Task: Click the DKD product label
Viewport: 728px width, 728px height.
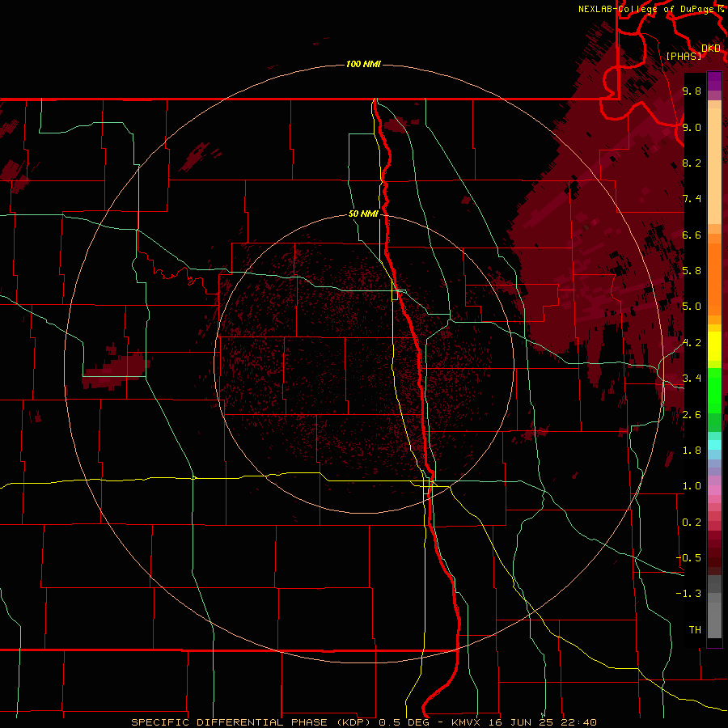Action: [711, 48]
